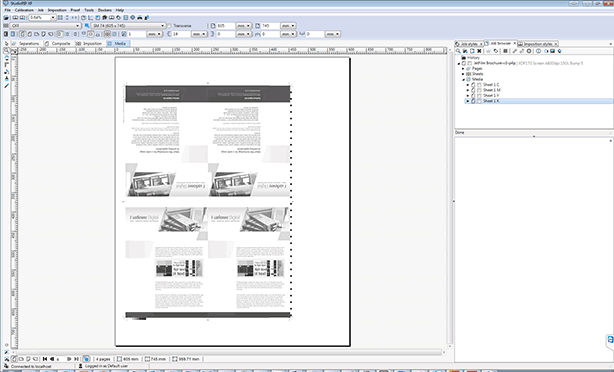Click the search magnifier icon in Job browser toolbar

(458, 51)
